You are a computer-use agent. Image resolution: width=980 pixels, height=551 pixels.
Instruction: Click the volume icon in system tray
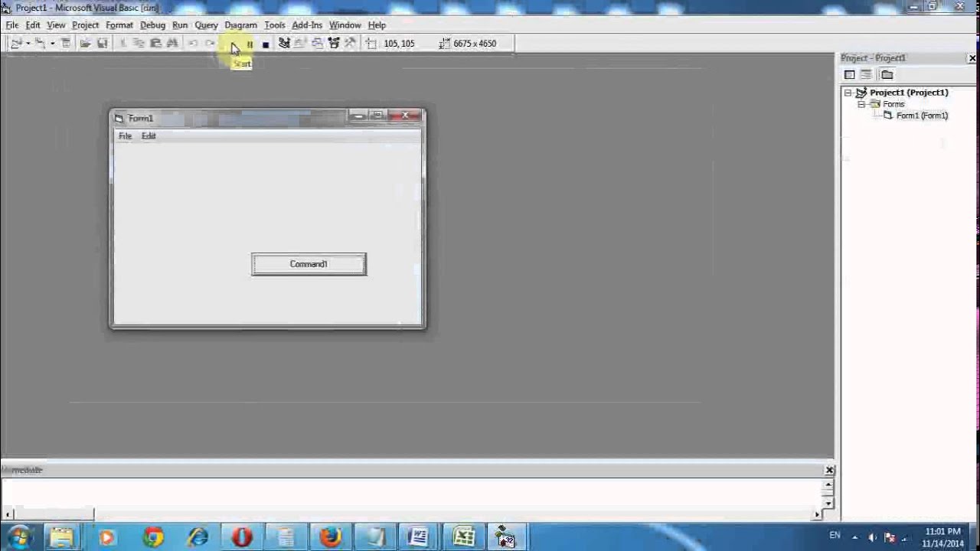872,537
